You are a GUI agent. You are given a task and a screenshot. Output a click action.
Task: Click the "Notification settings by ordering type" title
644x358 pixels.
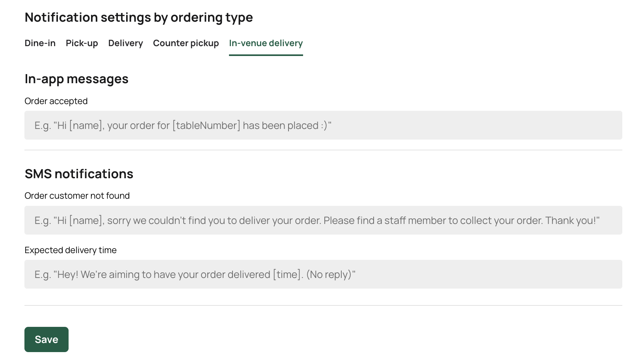(x=139, y=17)
